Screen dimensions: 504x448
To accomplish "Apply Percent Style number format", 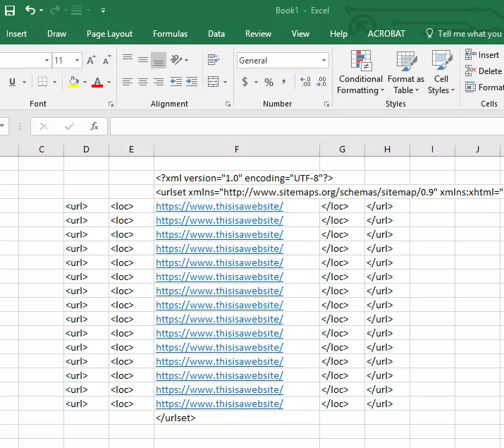I will [269, 83].
